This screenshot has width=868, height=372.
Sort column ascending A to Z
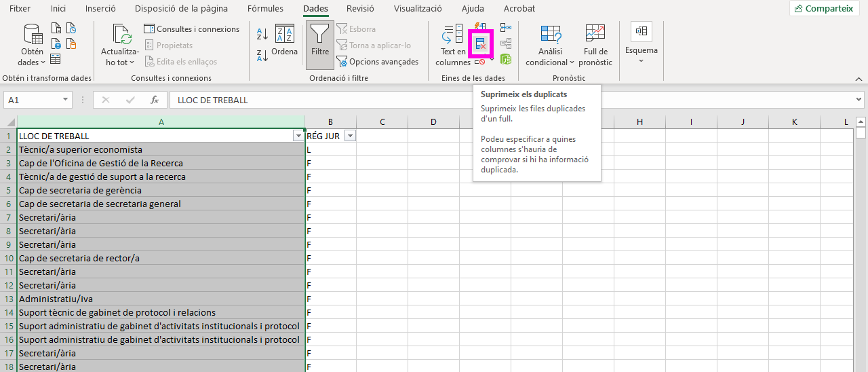pos(262,34)
